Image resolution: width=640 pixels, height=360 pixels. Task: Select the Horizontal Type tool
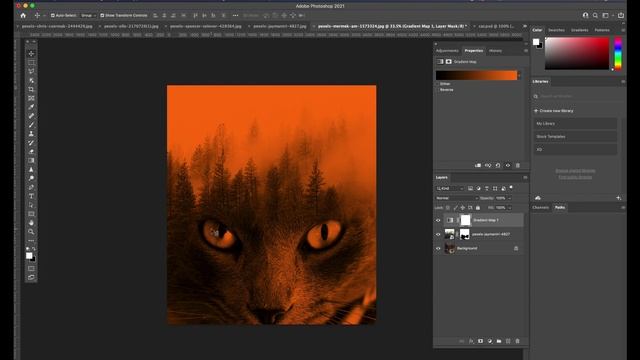coord(31,196)
